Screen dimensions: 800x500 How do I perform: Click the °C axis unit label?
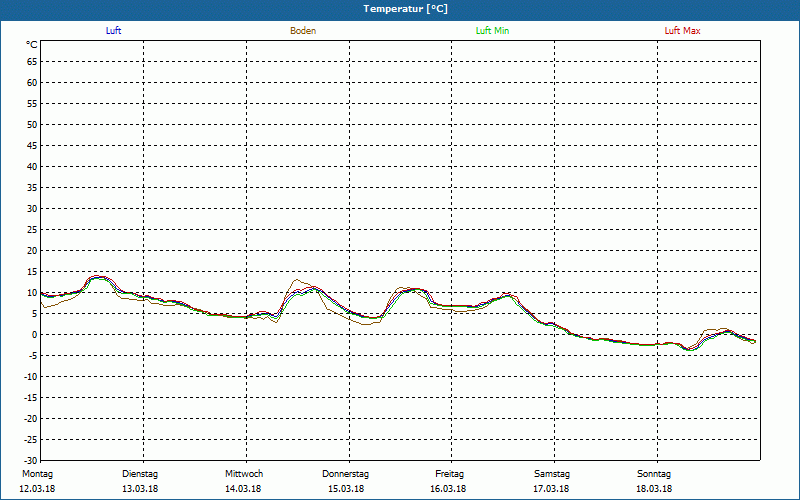pos(32,45)
